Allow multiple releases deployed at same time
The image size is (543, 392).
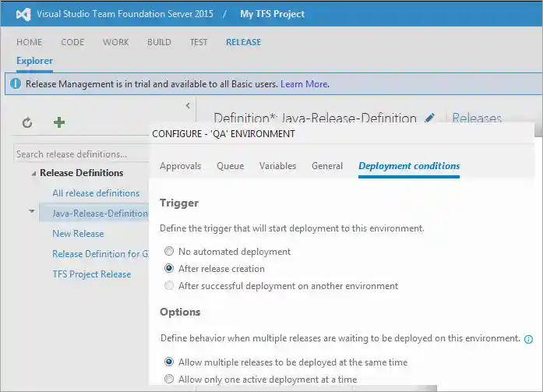pos(169,362)
